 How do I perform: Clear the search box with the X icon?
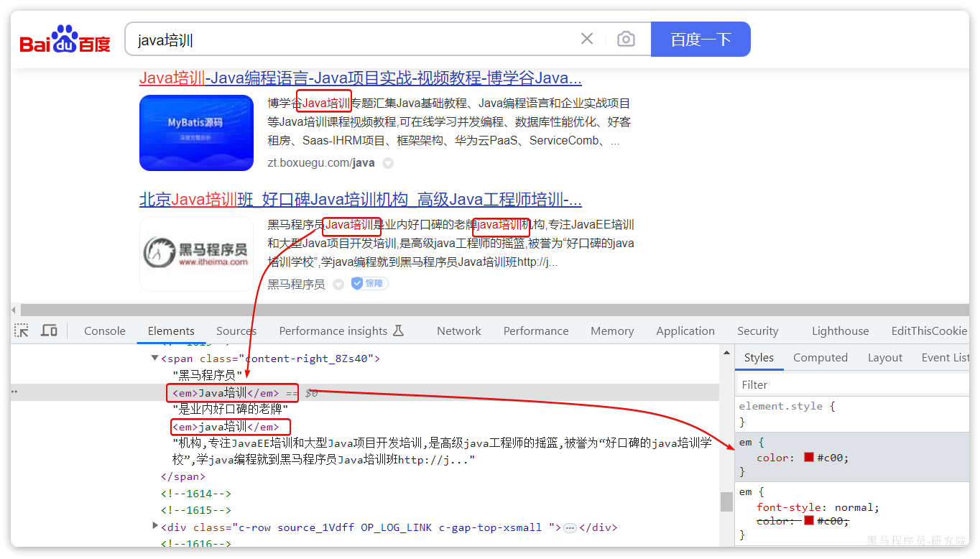(x=587, y=39)
